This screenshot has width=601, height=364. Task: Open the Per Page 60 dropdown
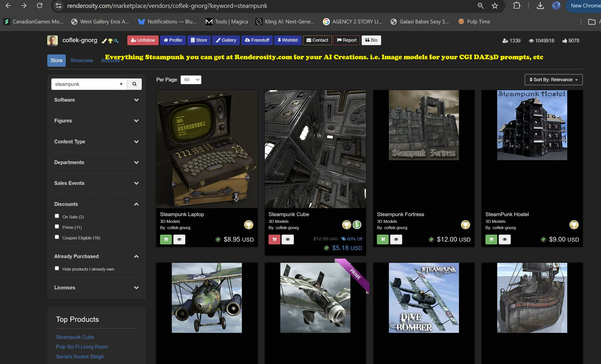[191, 80]
